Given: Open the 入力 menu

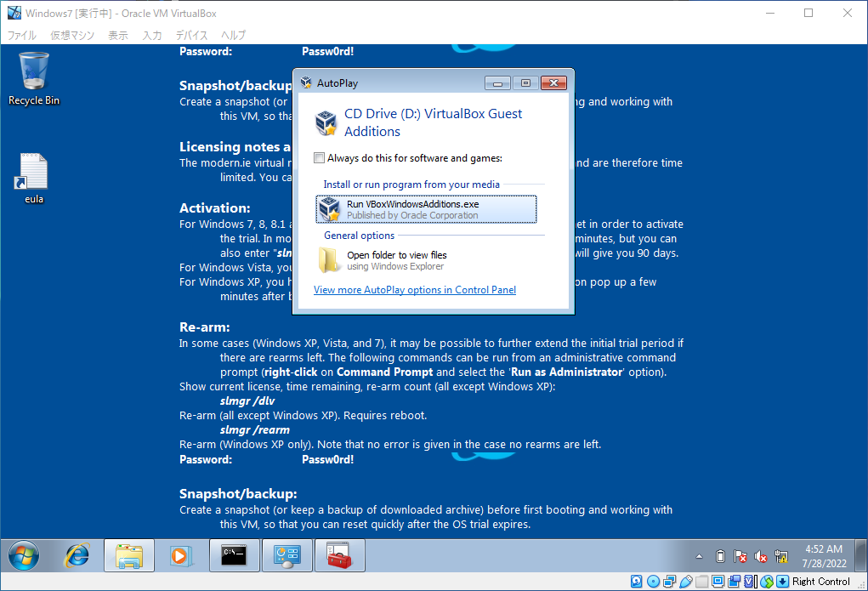Looking at the screenshot, I should pyautogui.click(x=151, y=35).
